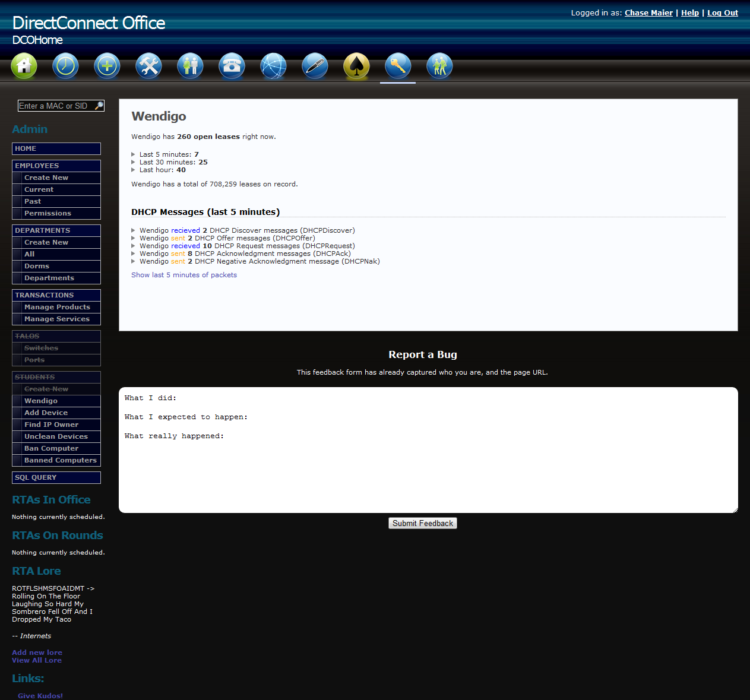The height and width of the screenshot is (700, 750).
Task: Select Create New under Employees
Action: coord(56,178)
